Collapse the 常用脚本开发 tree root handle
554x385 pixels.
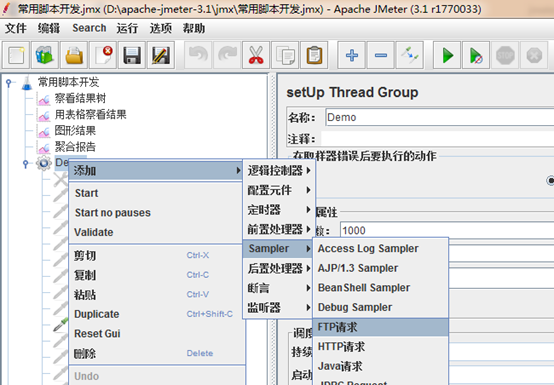pos(9,83)
